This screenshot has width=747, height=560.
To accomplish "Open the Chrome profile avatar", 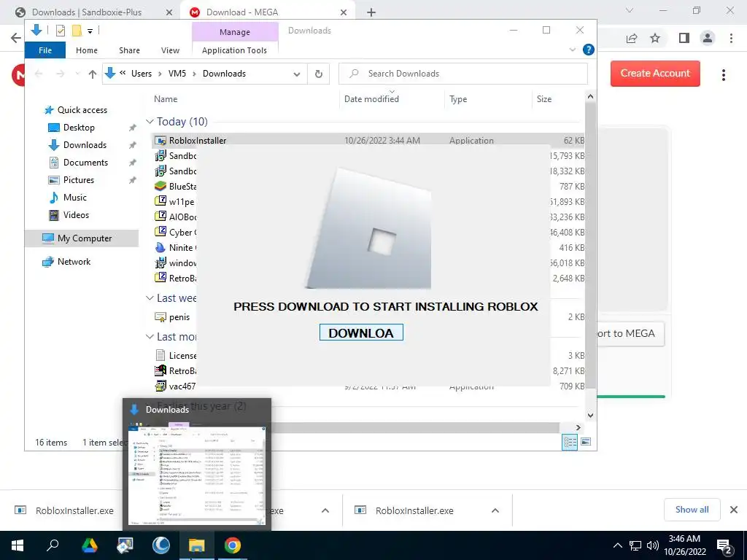I will (708, 38).
